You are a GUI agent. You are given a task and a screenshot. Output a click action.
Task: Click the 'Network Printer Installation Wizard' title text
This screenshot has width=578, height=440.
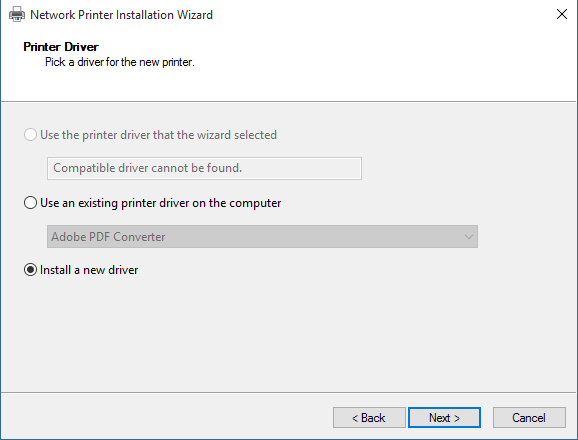(x=121, y=15)
